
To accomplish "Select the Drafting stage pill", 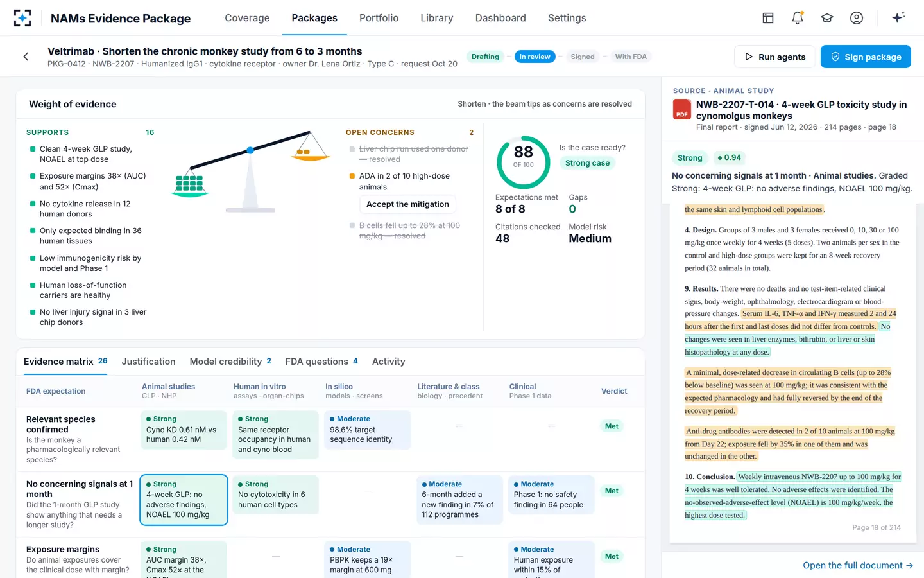I will pyautogui.click(x=485, y=57).
